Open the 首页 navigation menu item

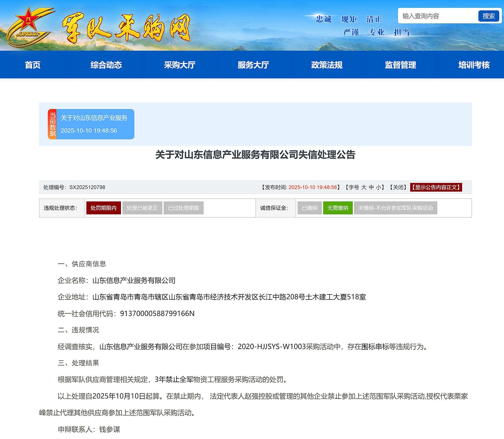tap(33, 65)
